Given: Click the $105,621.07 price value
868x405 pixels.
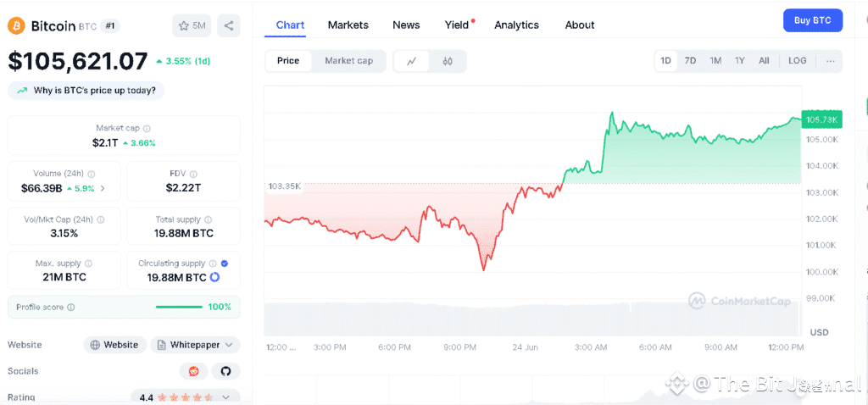Looking at the screenshot, I should (x=78, y=61).
